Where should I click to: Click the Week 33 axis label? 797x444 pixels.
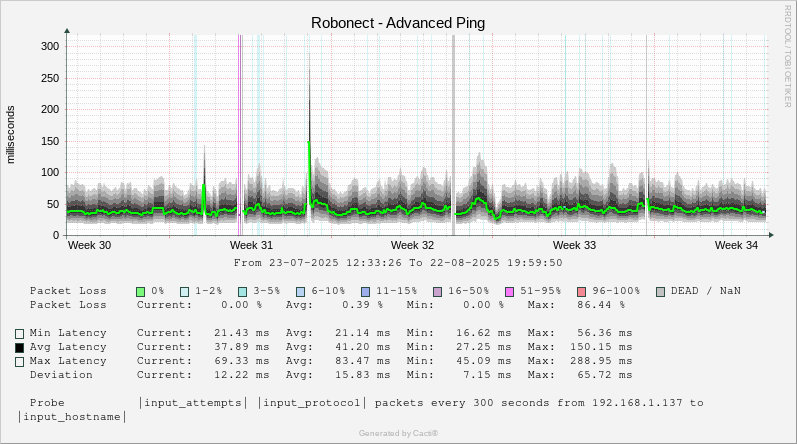click(x=574, y=245)
